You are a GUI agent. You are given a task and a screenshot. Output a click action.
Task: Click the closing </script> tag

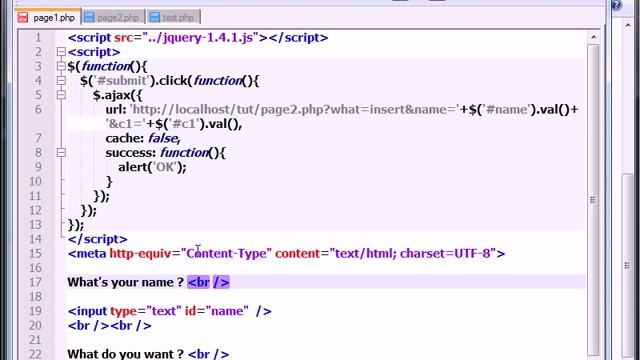coord(98,239)
